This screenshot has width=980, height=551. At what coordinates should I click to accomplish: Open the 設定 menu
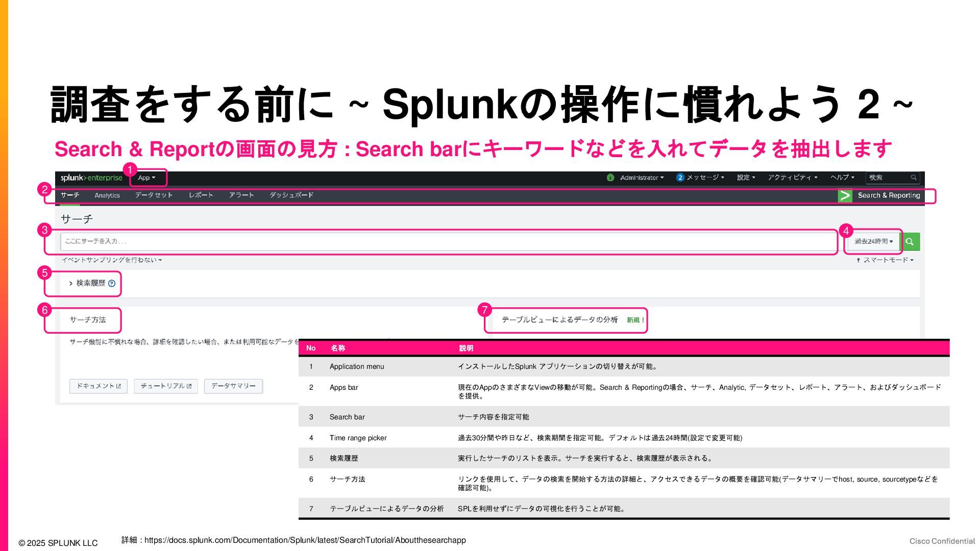(x=746, y=178)
